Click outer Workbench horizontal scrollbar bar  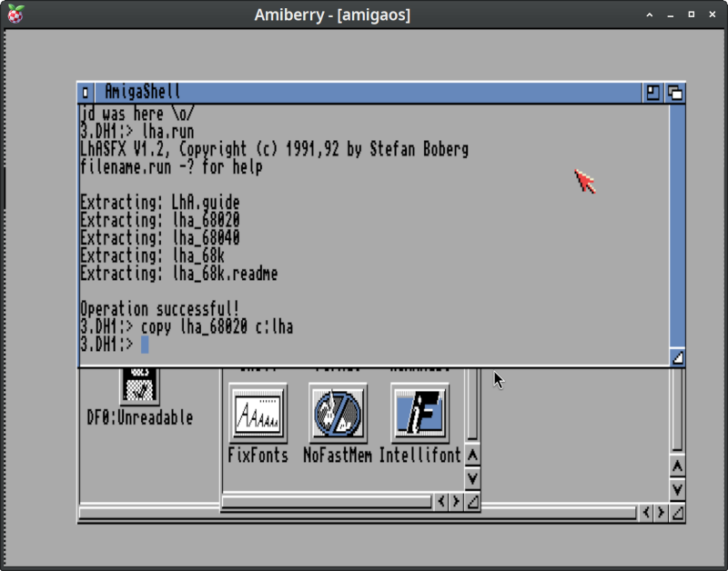pyautogui.click(x=358, y=513)
